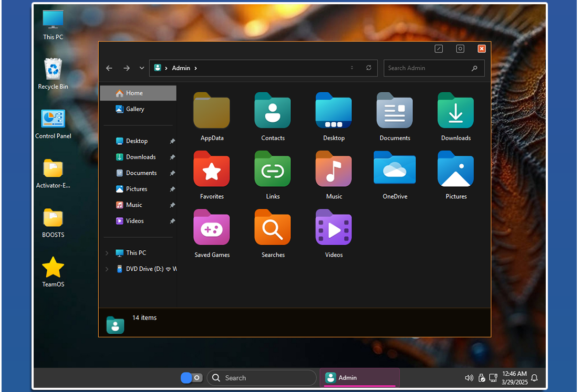This screenshot has width=581, height=392.
Task: Toggle pin next to Music in sidebar
Action: [x=172, y=205]
